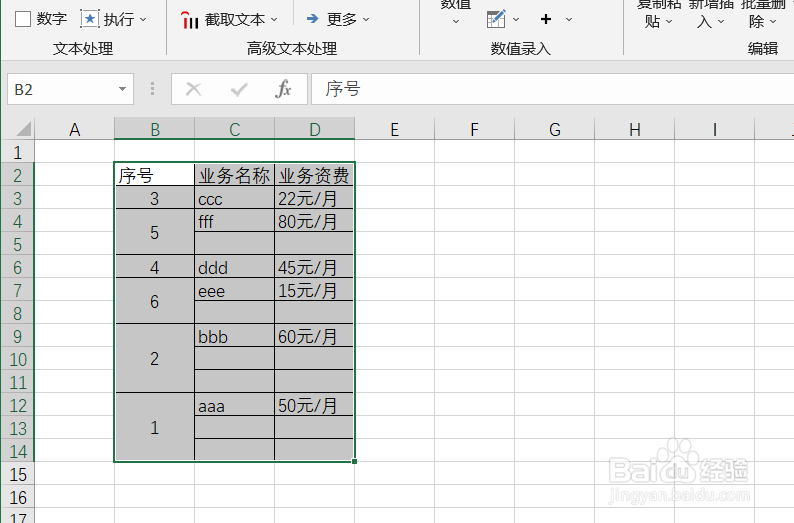Open the dropdown beside the plus icon
The image size is (794, 523).
tap(569, 19)
